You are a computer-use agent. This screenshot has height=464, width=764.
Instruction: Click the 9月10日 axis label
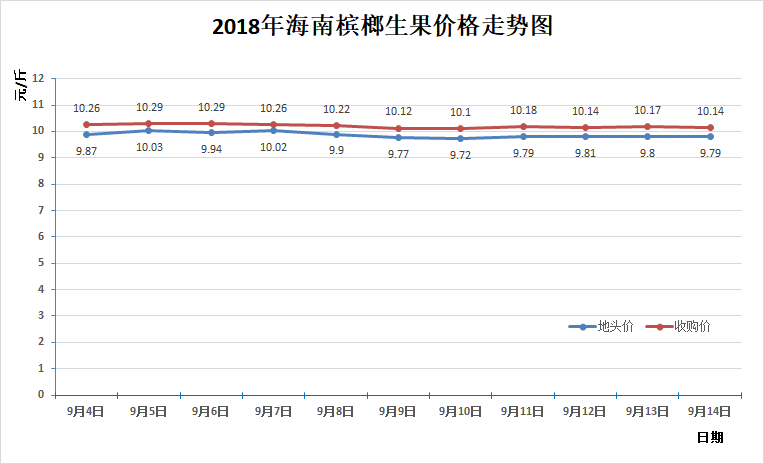click(x=460, y=411)
